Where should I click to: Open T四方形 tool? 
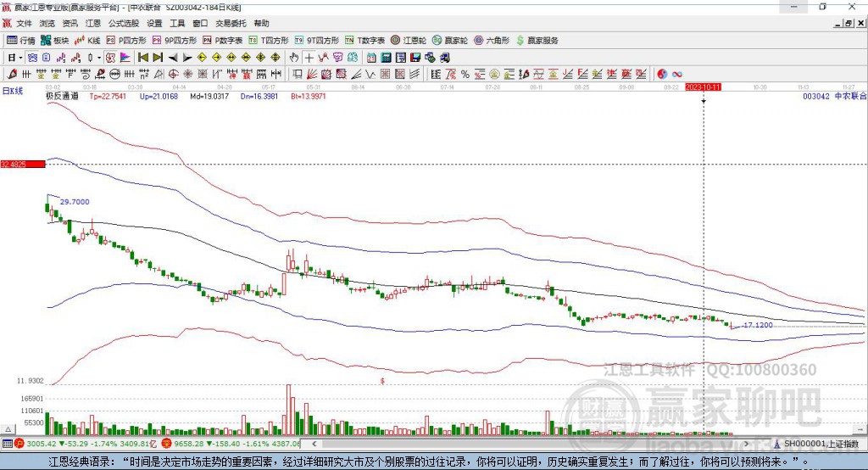pyautogui.click(x=269, y=41)
